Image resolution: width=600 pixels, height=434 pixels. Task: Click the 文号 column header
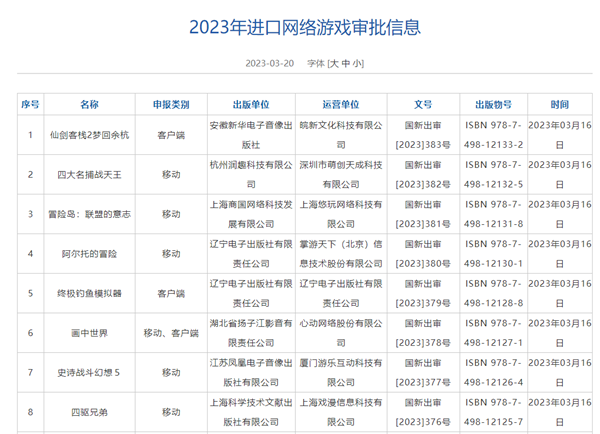422,103
